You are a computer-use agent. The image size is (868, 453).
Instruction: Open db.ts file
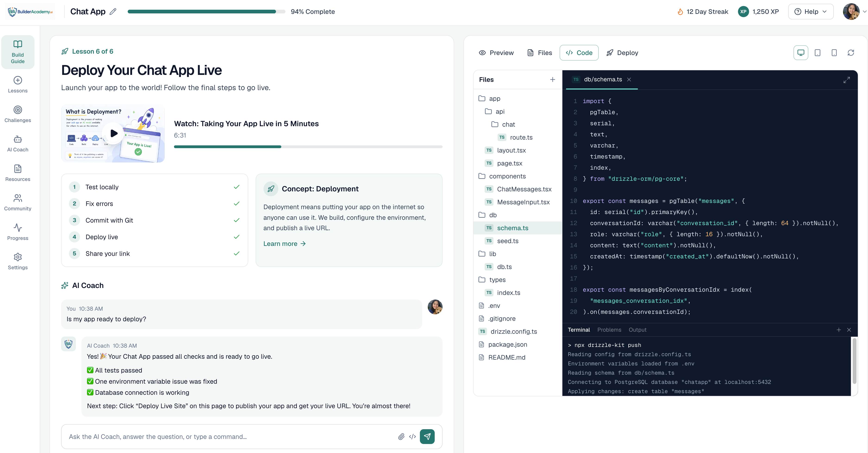pyautogui.click(x=518, y=267)
